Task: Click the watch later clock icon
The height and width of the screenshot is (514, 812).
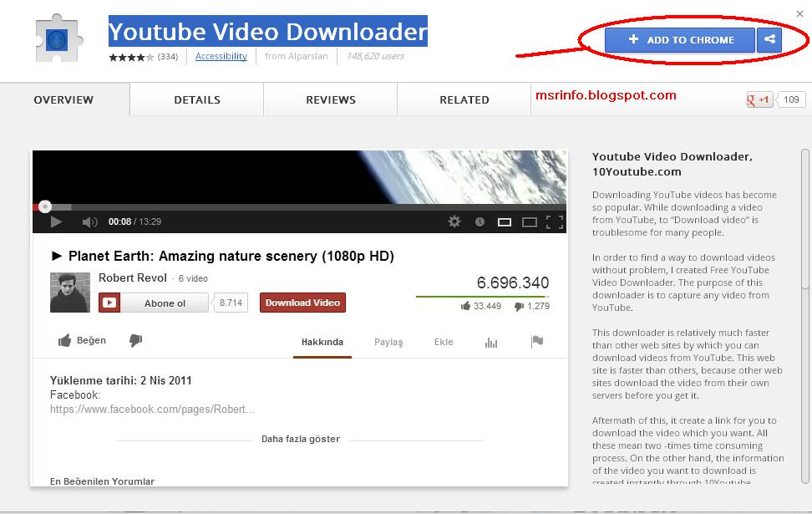Action: pos(480,221)
